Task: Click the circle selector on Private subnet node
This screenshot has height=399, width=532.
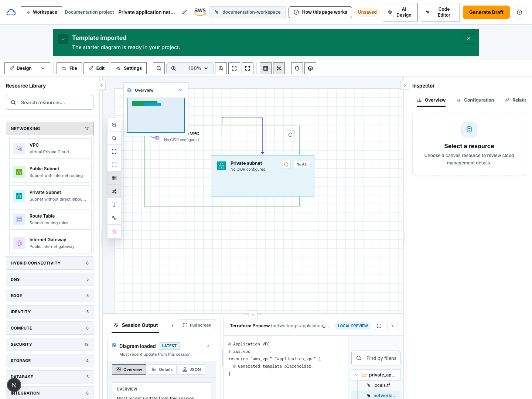Action: click(x=286, y=164)
